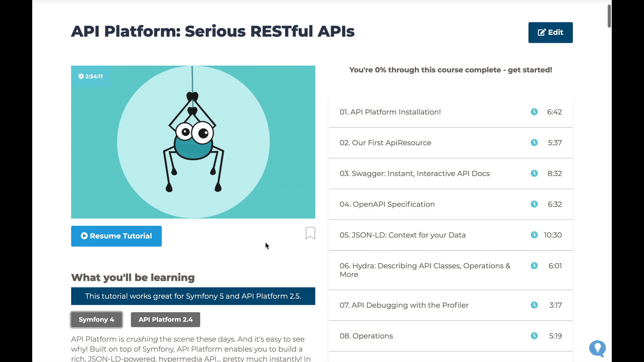Open chapter 03 Swagger Interactive API Docs
Screen dimensions: 644x362
coord(414,174)
